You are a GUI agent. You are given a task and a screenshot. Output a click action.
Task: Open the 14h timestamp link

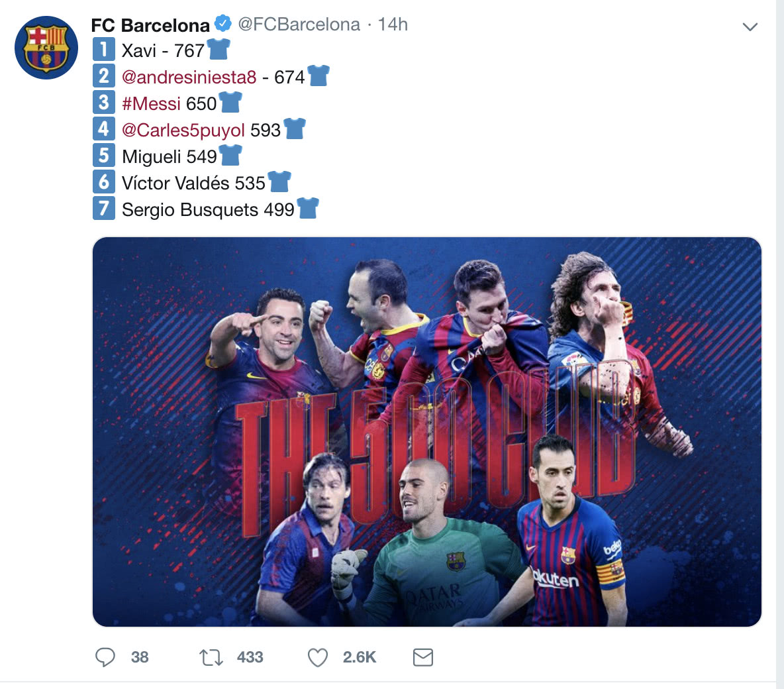(x=393, y=24)
